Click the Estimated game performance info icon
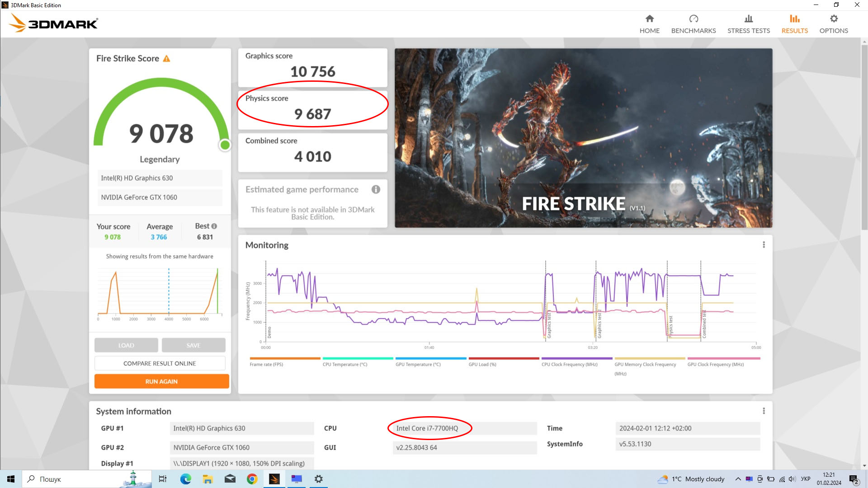This screenshot has width=868, height=488. pyautogui.click(x=376, y=189)
